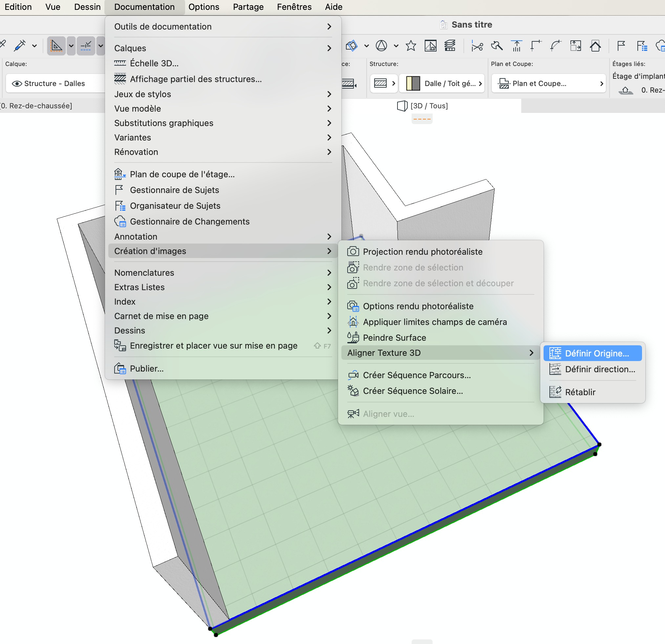Select the eyedropper tool in toolbar

(x=20, y=46)
